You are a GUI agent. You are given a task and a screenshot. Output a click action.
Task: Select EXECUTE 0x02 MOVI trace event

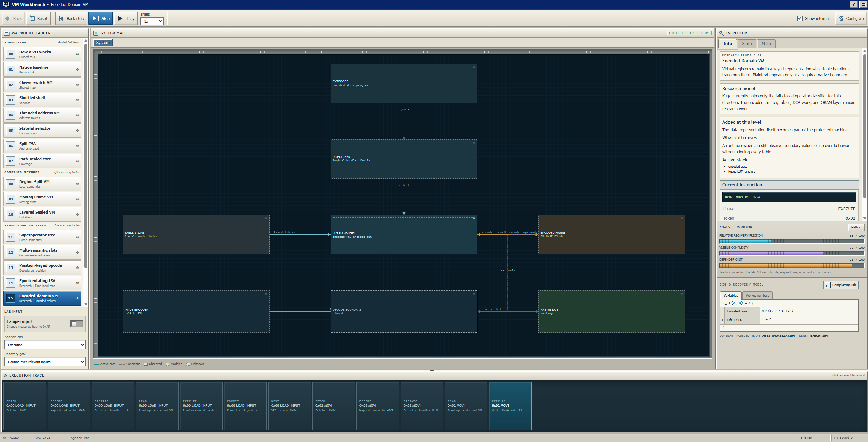(x=510, y=406)
